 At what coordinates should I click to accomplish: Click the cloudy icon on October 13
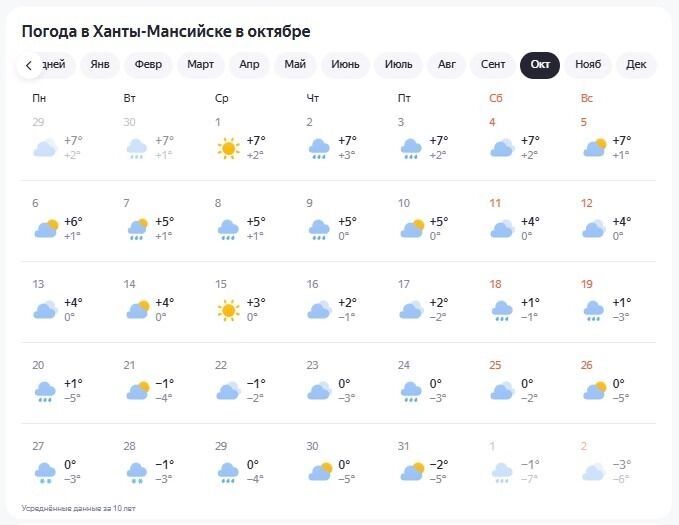tap(45, 311)
